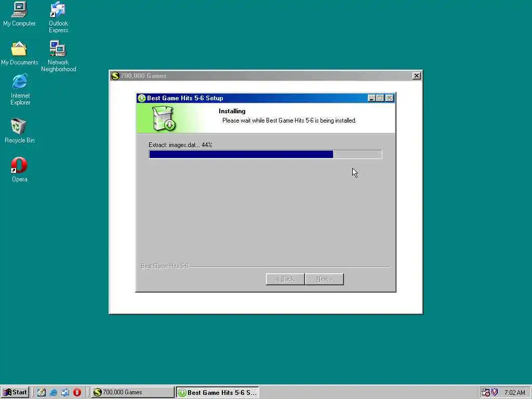Switch to 700,000 Games taskbar button

(132, 392)
